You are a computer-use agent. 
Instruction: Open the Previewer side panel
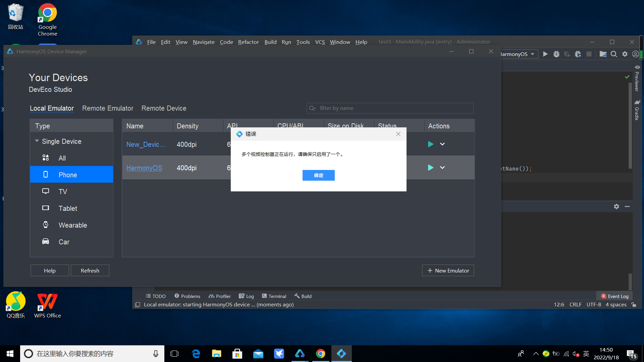tap(637, 78)
